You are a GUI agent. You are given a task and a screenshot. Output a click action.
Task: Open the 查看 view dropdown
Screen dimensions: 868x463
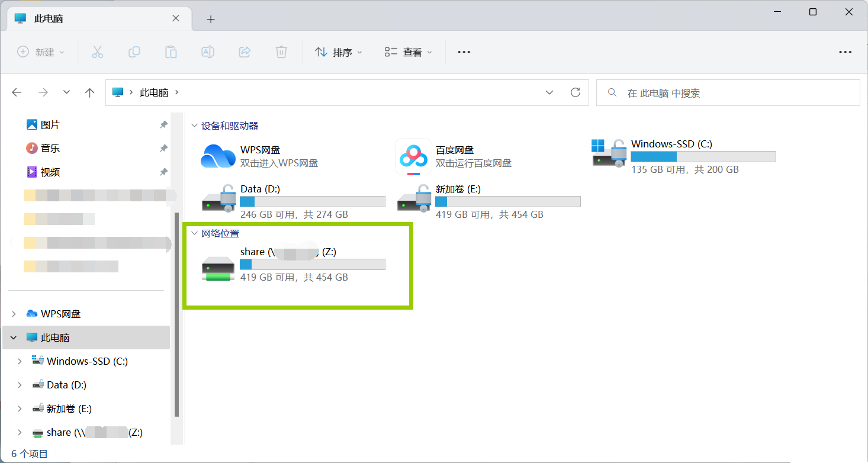(x=408, y=52)
